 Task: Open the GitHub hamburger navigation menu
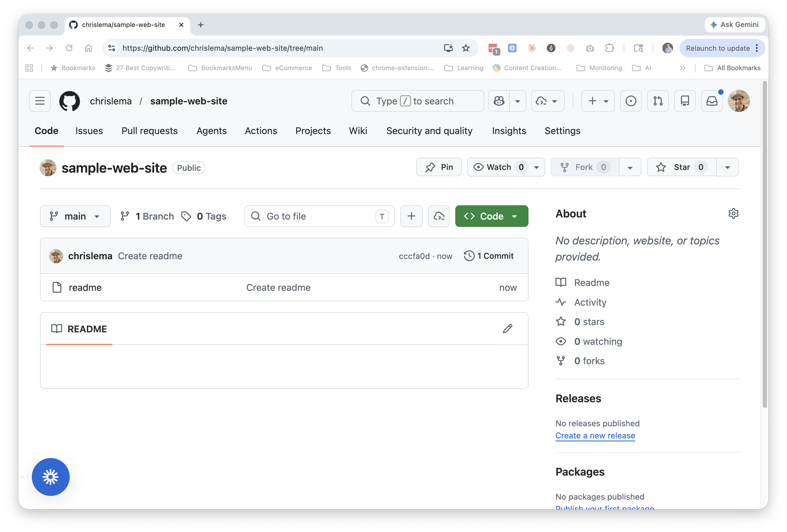[40, 101]
